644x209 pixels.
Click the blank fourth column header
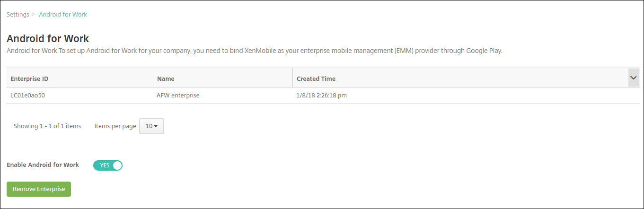(x=540, y=78)
